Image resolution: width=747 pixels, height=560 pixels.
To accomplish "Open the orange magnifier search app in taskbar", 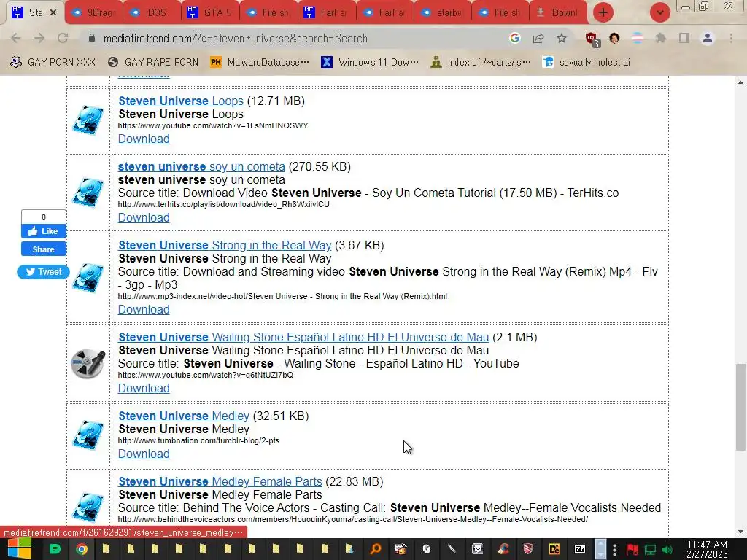I will point(376,550).
